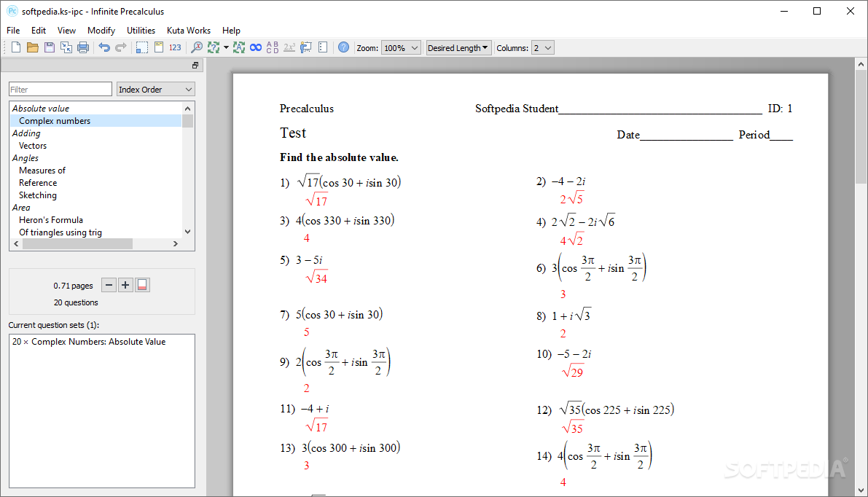Click the Precalculus header in the worksheet
The image size is (868, 497).
pyautogui.click(x=307, y=109)
